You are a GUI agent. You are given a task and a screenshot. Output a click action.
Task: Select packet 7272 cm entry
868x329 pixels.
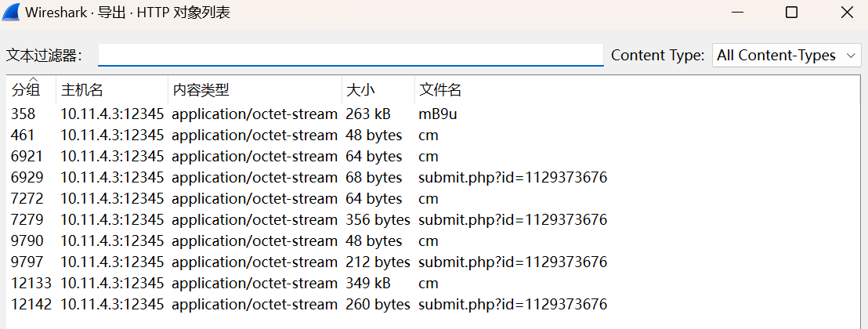coord(428,199)
